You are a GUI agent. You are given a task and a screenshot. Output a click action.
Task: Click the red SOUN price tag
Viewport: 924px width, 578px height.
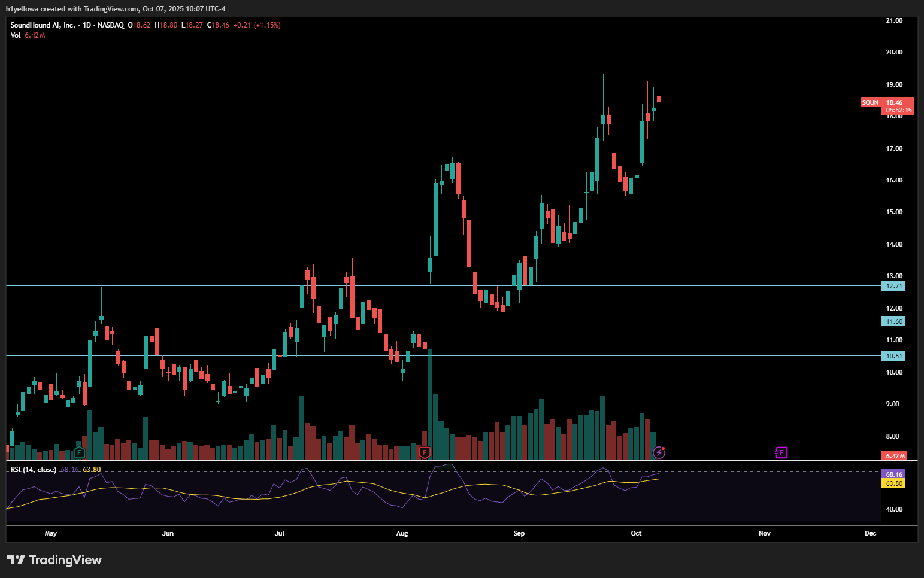(870, 102)
